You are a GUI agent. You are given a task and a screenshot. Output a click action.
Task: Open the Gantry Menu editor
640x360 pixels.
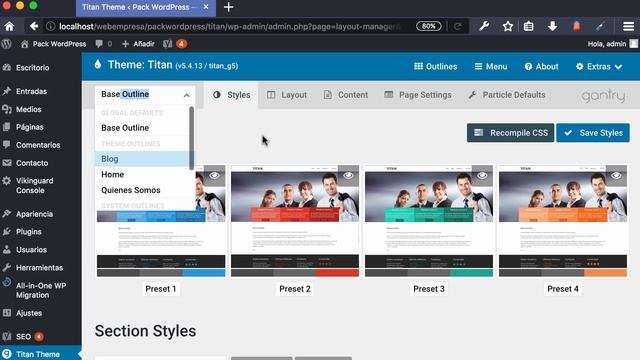tap(491, 67)
